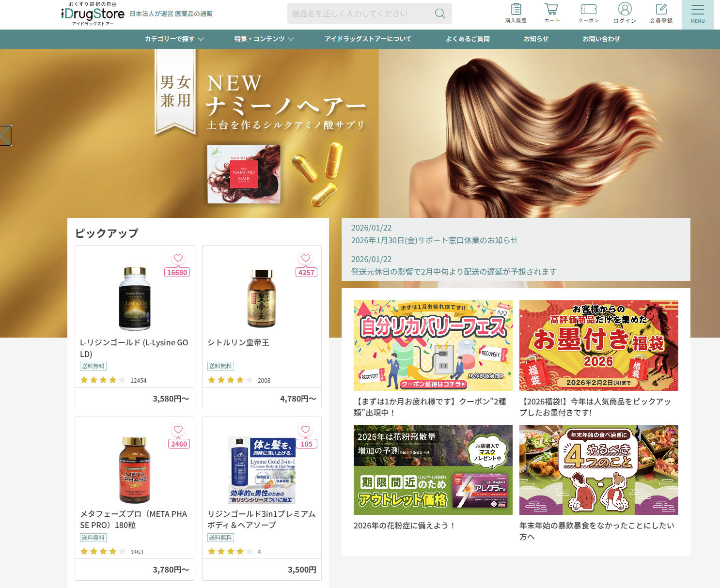Open the purchase history (購入履歴) icon
This screenshot has width=720, height=588.
tap(516, 14)
